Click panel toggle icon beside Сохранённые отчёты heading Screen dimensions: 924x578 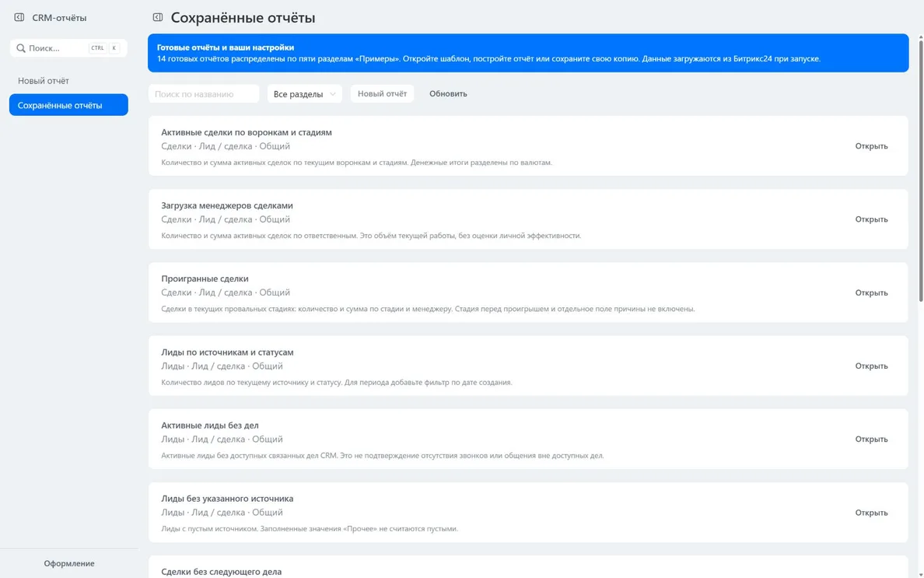pyautogui.click(x=158, y=17)
